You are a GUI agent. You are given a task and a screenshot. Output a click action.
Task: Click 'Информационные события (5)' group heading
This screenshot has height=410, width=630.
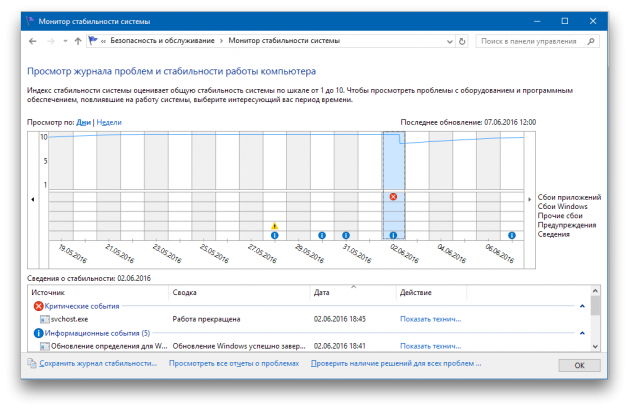pyautogui.click(x=97, y=333)
